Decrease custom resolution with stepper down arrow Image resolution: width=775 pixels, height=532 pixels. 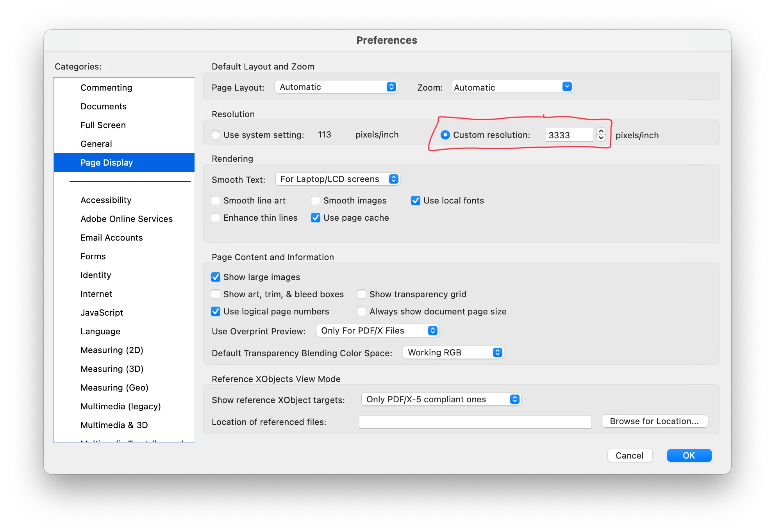pos(602,138)
